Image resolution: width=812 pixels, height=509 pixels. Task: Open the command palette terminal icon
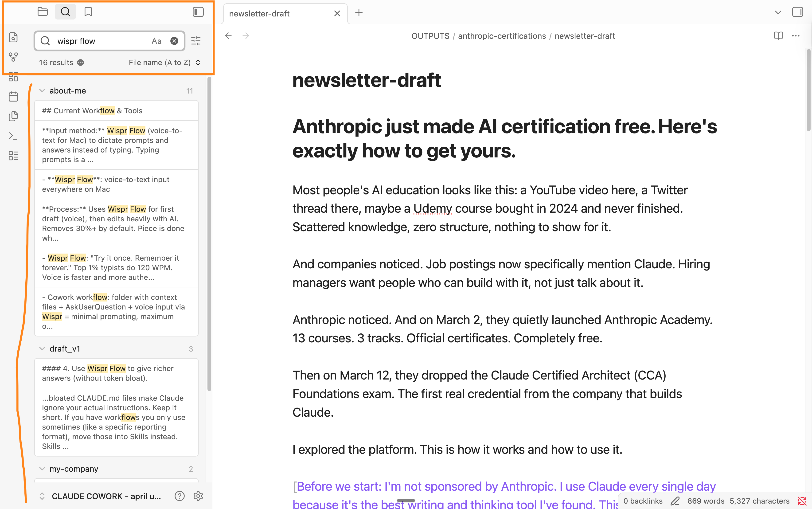13,136
